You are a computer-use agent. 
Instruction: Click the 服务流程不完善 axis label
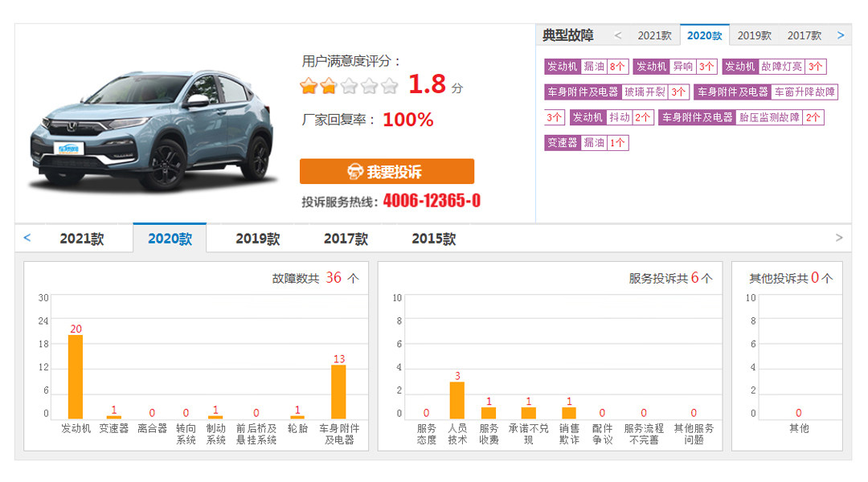644,434
